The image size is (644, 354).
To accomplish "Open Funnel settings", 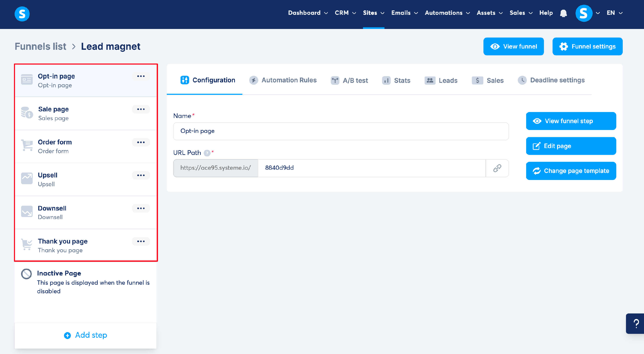I will coord(587,46).
